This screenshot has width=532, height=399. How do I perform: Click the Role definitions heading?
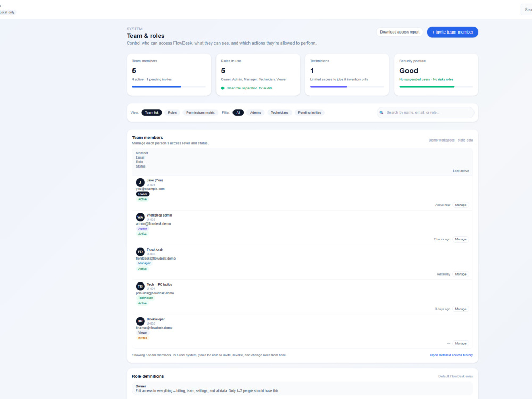coord(148,376)
